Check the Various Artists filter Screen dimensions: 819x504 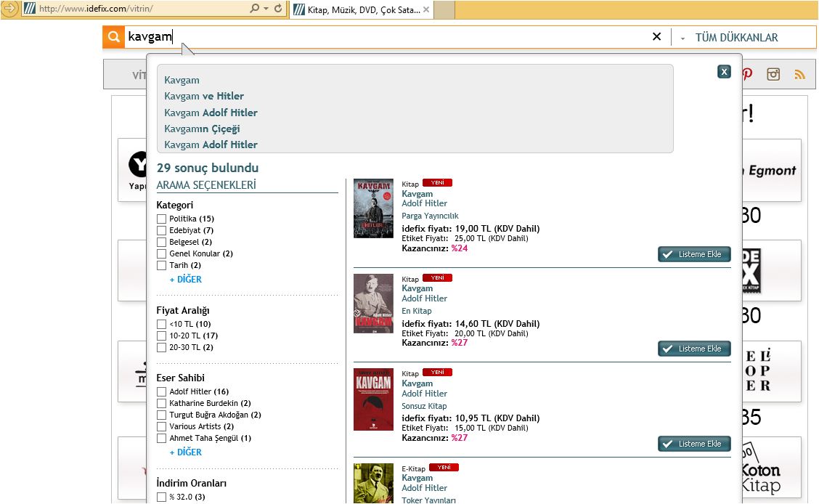point(162,427)
